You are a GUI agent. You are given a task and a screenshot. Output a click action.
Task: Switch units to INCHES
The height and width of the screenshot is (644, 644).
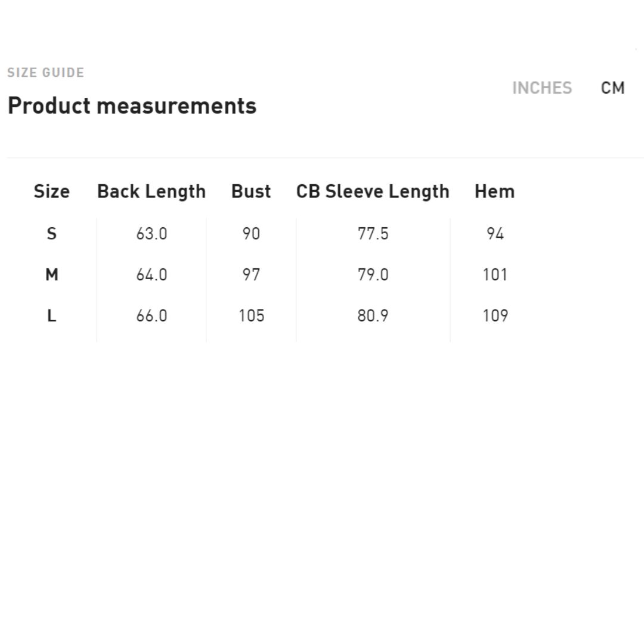pyautogui.click(x=541, y=88)
